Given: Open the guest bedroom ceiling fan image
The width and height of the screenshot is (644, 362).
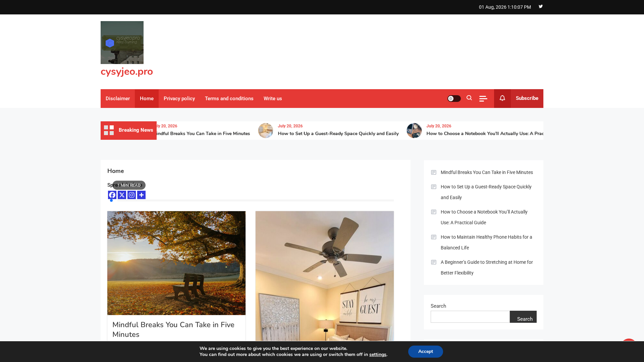Looking at the screenshot, I should (x=325, y=276).
